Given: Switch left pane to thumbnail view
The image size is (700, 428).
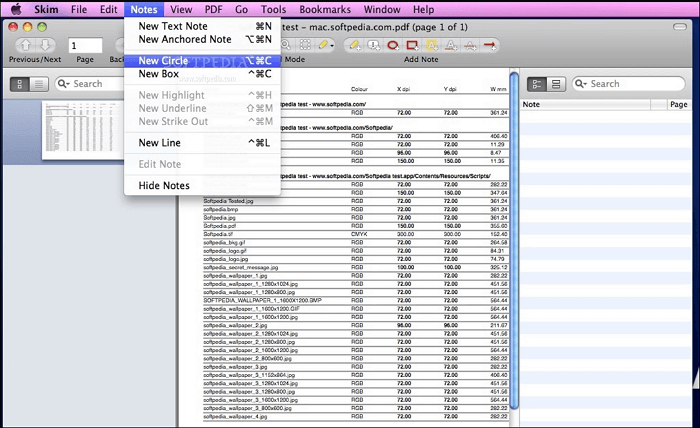Looking at the screenshot, I should point(20,84).
